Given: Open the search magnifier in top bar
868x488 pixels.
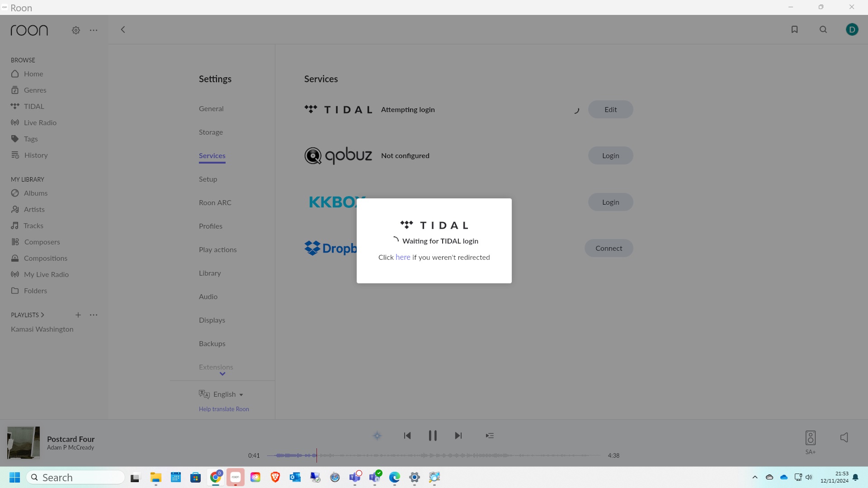Looking at the screenshot, I should [823, 29].
